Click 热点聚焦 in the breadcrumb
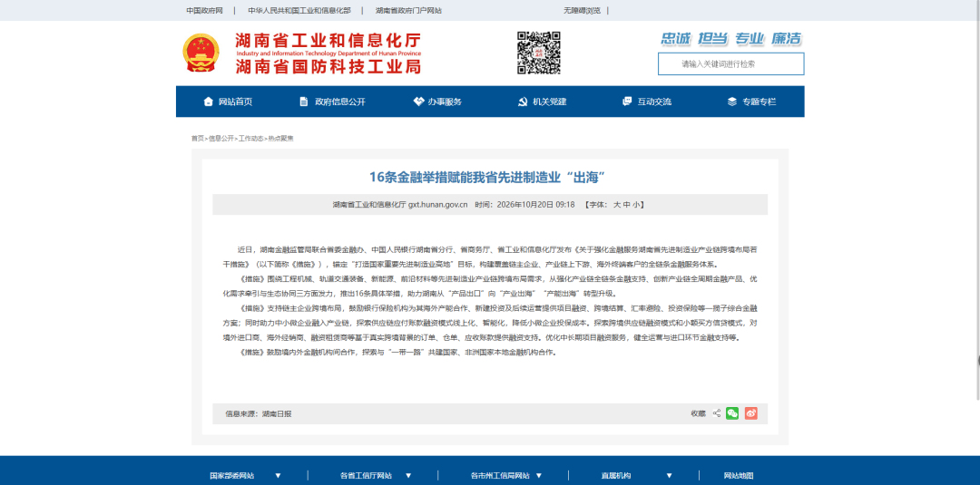This screenshot has height=485, width=980. pos(280,139)
